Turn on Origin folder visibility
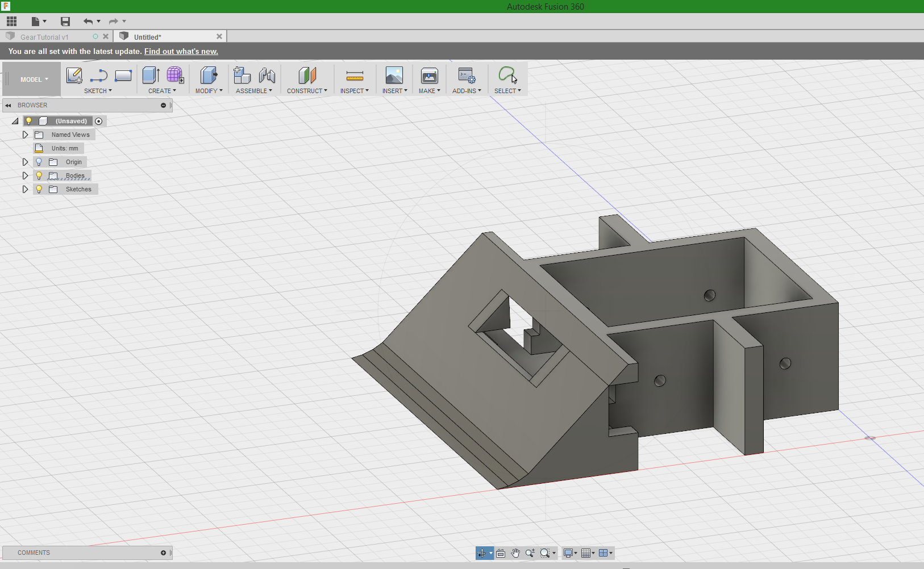 tap(38, 162)
